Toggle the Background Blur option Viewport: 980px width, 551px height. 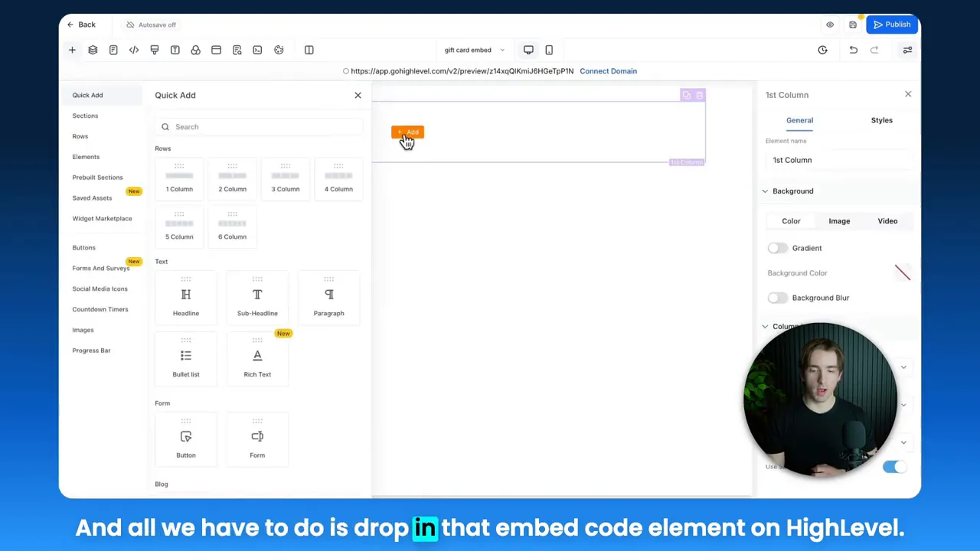coord(776,298)
